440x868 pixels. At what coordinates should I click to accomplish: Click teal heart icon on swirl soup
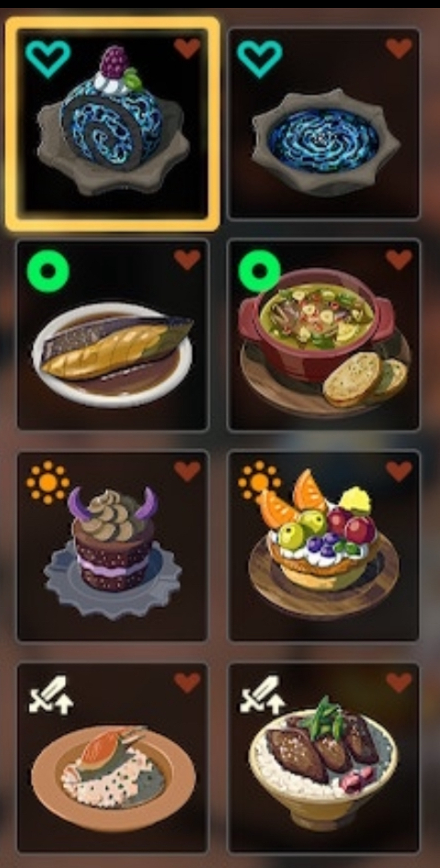(x=260, y=59)
